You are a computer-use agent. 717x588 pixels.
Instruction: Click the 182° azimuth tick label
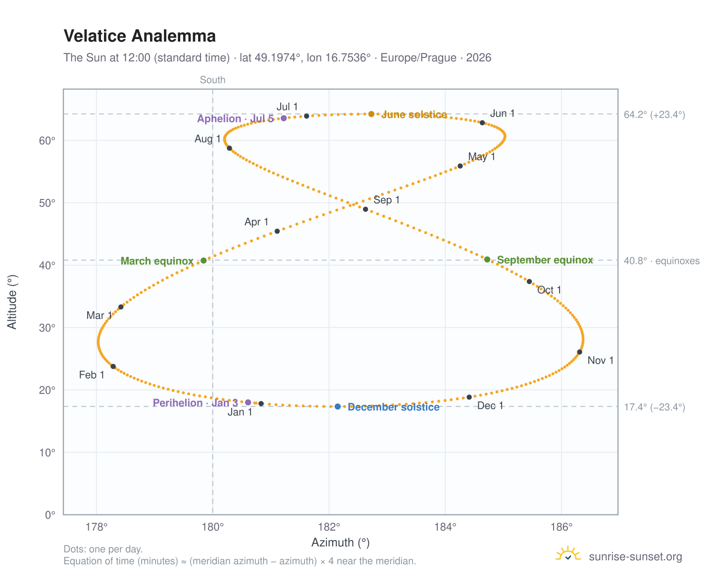[x=329, y=526]
